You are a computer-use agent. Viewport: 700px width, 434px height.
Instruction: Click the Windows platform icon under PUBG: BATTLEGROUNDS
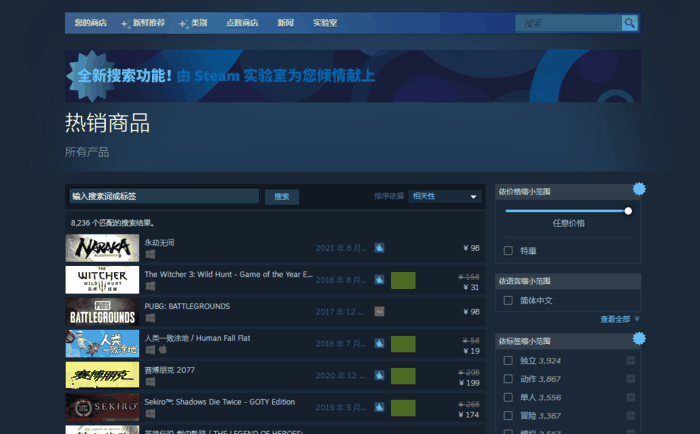(150, 318)
